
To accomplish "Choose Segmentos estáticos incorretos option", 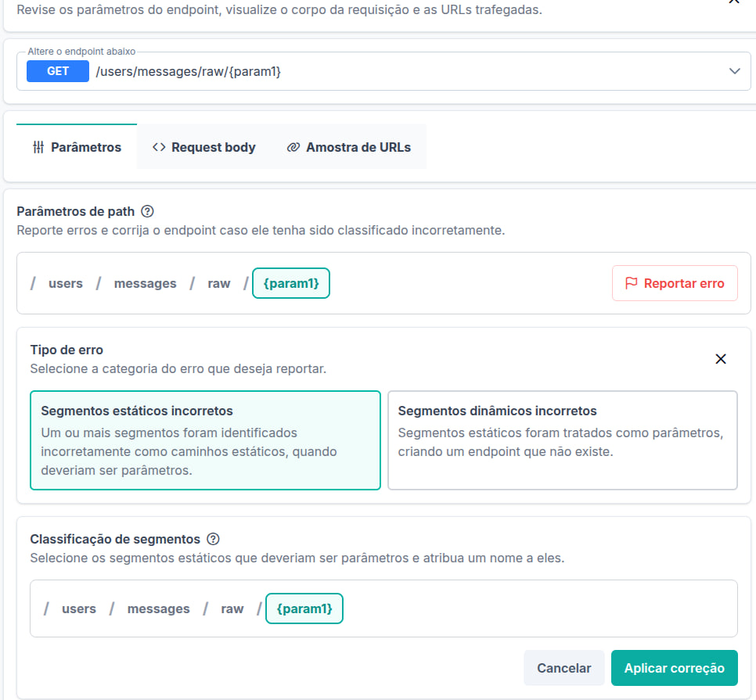I will (x=205, y=440).
